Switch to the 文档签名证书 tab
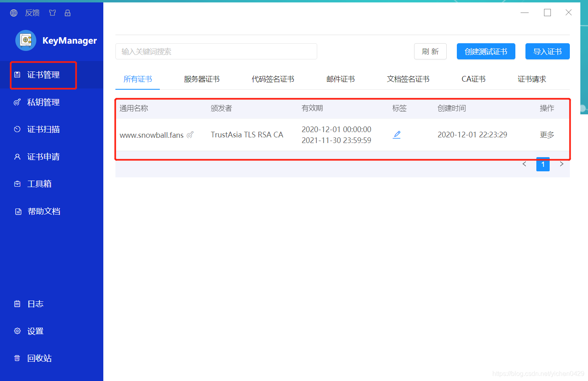Viewport: 588px width, 381px height. (408, 79)
